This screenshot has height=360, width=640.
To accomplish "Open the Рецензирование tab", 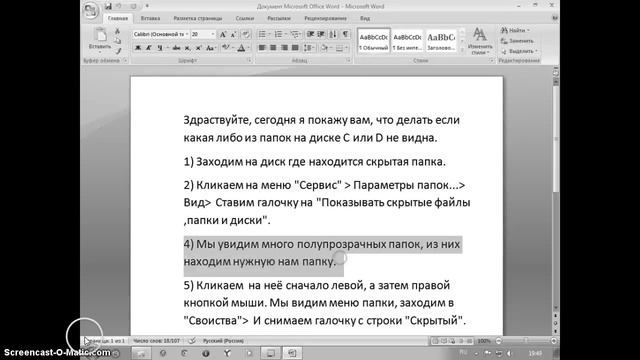I will (x=325, y=18).
